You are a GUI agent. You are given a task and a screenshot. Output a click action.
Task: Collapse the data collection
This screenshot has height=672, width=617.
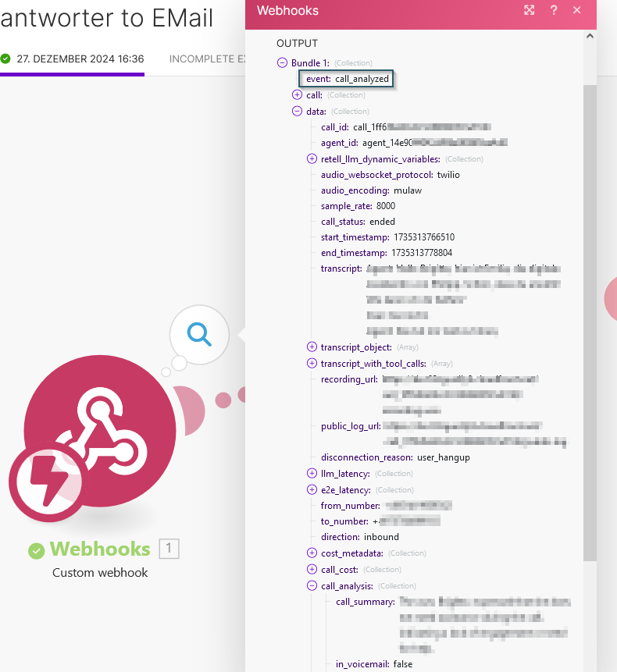point(297,112)
